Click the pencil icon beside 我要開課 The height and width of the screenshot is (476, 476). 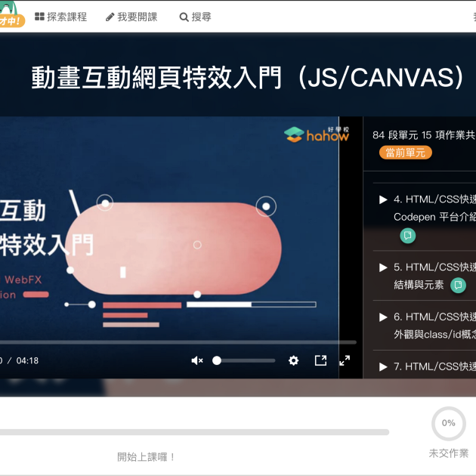click(x=110, y=17)
